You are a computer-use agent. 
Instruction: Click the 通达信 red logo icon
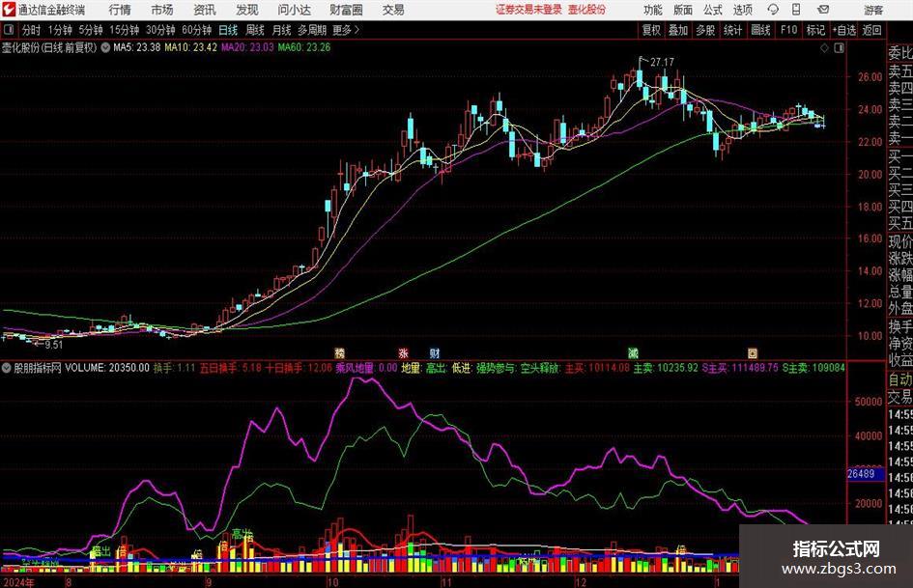pyautogui.click(x=9, y=10)
